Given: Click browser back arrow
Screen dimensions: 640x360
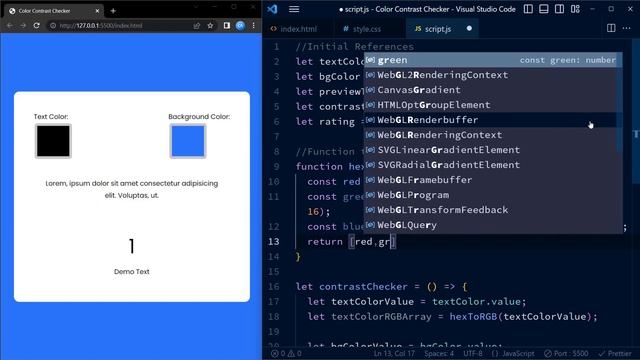Looking at the screenshot, I should (x=10, y=25).
